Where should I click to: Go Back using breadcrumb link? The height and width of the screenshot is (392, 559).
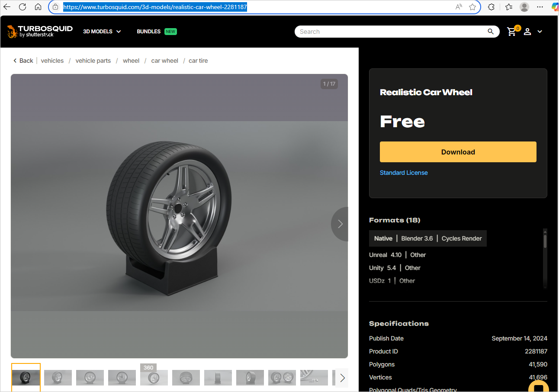click(23, 61)
